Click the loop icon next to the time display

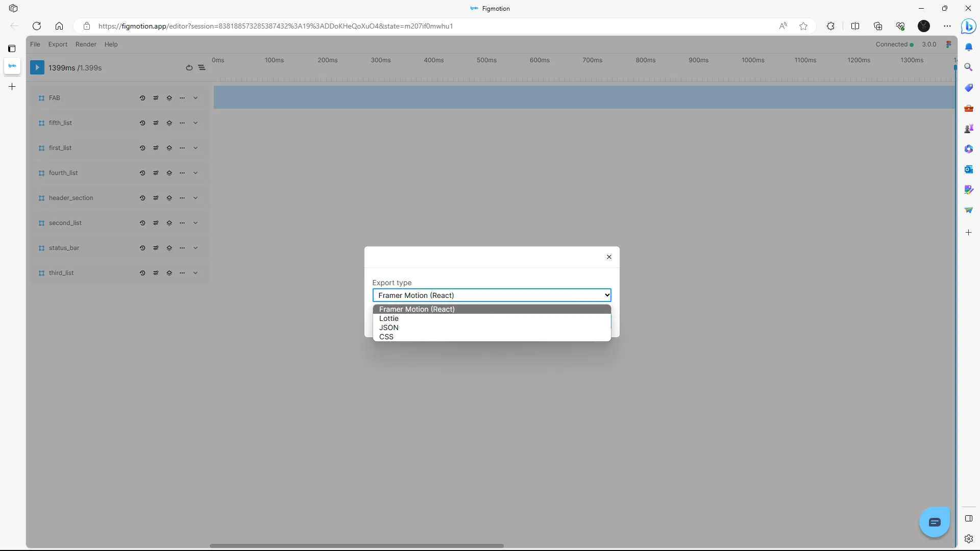point(189,68)
